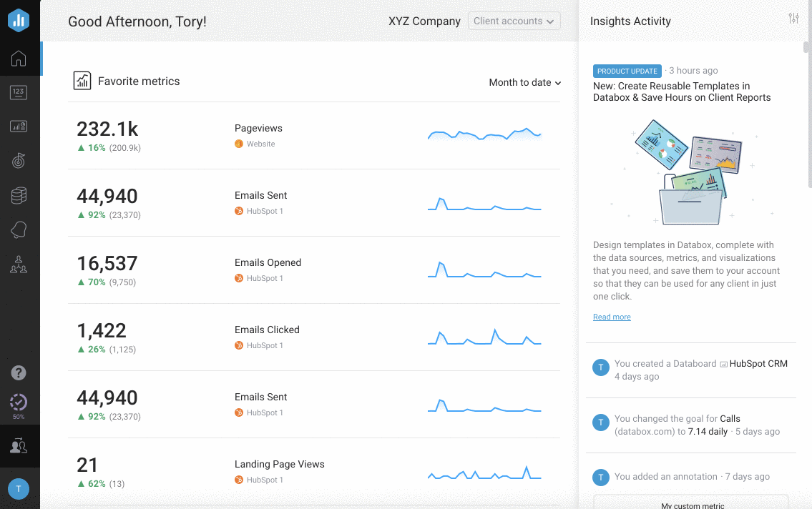Click the Landing Page Views sparkline
The height and width of the screenshot is (509, 812).
[x=485, y=473]
